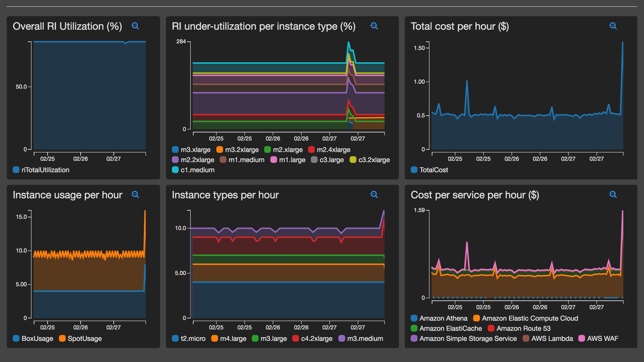644x362 pixels.
Task: Click the riTotalUtilization legend label
Action: (45, 170)
